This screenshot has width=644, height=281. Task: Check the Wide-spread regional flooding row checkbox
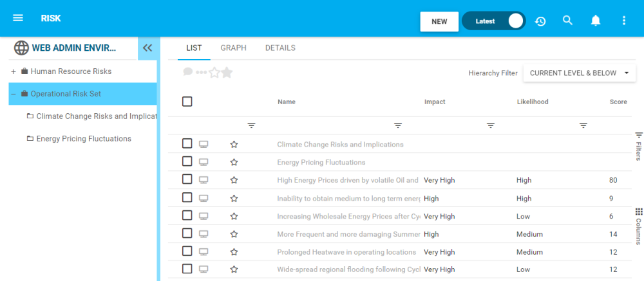187,269
